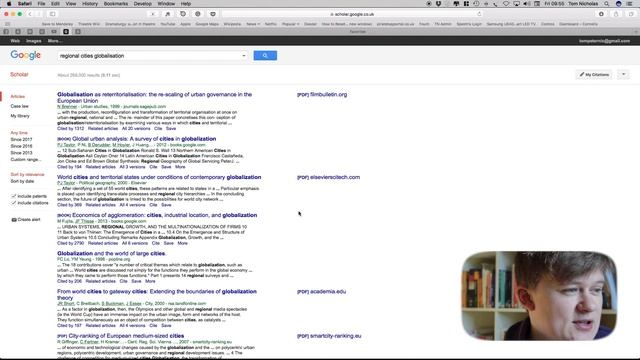Open Images in Google top bar
This screenshot has width=640, height=360.
[x=33, y=41]
